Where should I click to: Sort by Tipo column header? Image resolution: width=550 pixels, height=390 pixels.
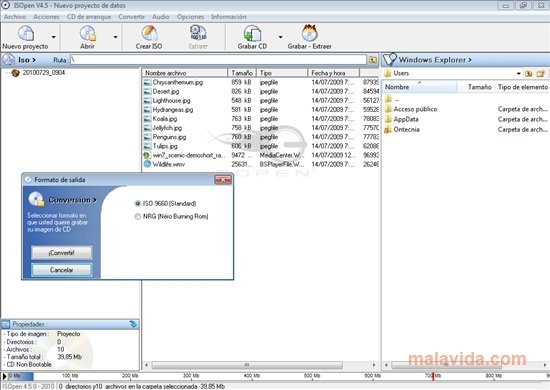point(282,73)
